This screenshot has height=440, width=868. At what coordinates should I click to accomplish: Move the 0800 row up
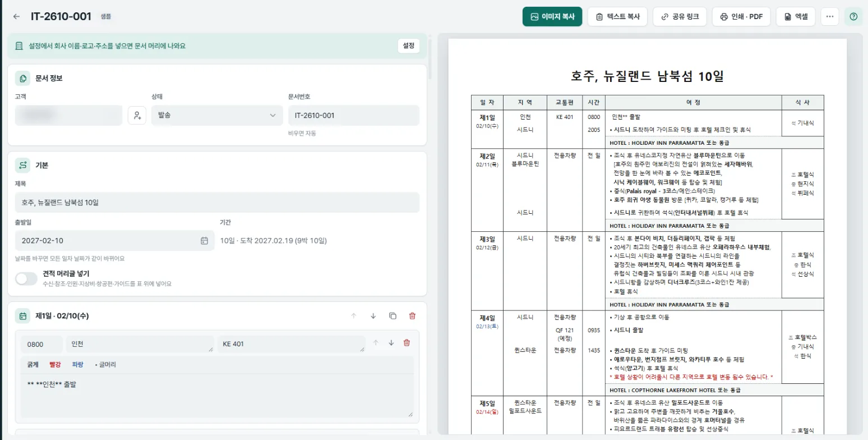pos(376,343)
